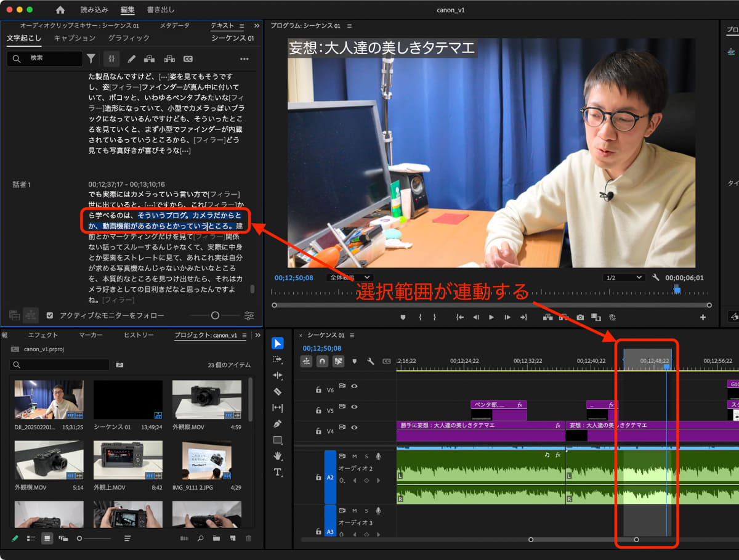The width and height of the screenshot is (739, 560).
Task: Toggle video track V5 visibility eye icon
Action: pos(355,407)
